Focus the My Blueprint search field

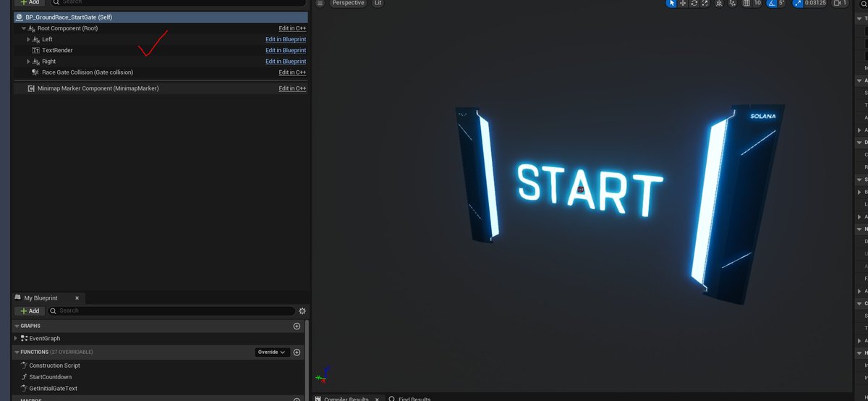click(171, 311)
